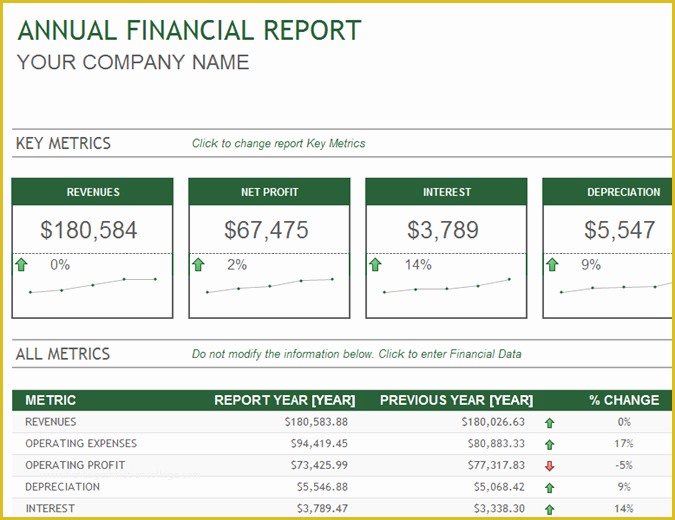The height and width of the screenshot is (520, 675).
Task: Click the Key Metrics section heading
Action: coord(63,143)
